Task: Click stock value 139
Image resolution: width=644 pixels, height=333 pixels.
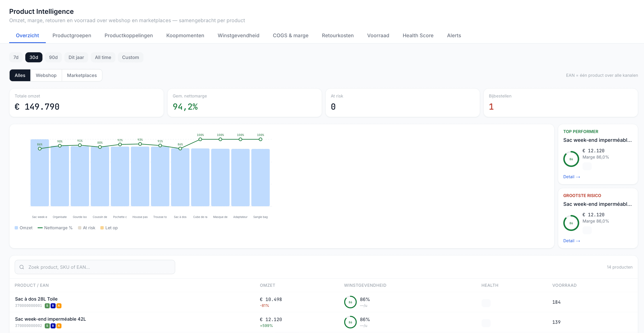Action: click(x=556, y=322)
